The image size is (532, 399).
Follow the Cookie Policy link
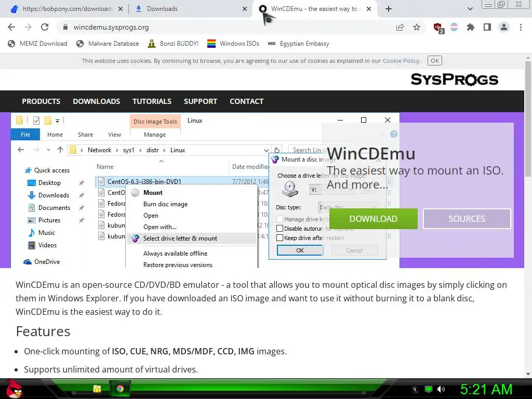coord(401,61)
